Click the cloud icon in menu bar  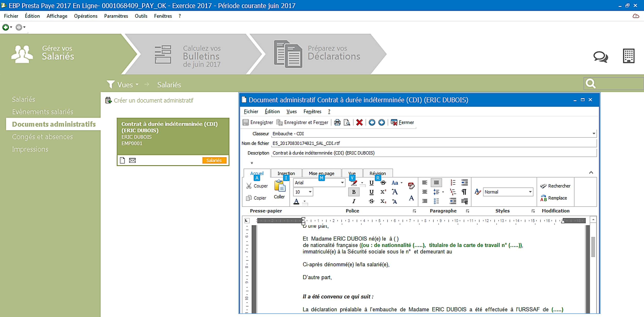point(636,16)
